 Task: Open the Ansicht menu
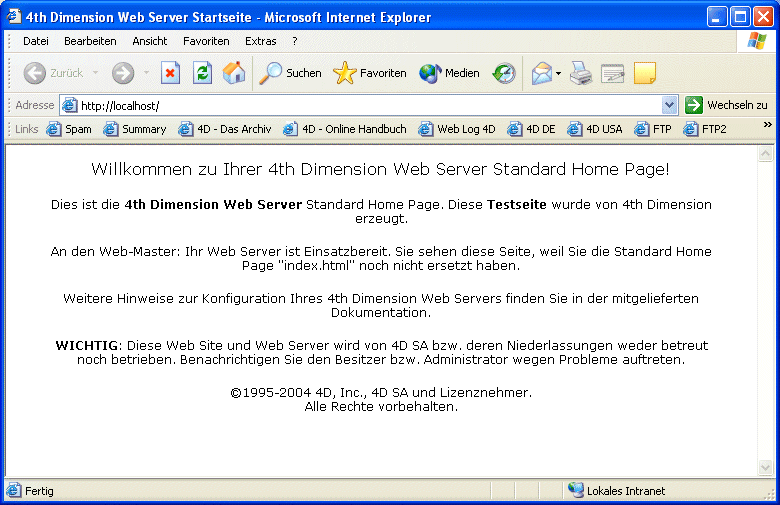tap(150, 41)
